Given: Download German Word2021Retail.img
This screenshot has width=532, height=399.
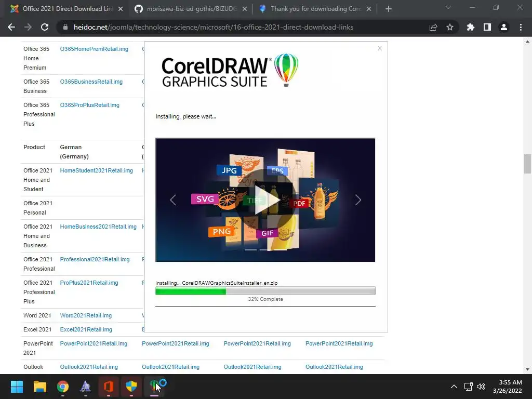Looking at the screenshot, I should (x=86, y=315).
